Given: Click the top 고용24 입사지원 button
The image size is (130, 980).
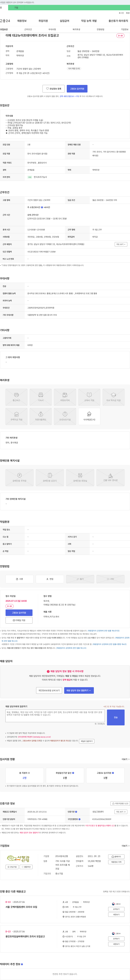Looking at the screenshot, I should click(x=77, y=89).
